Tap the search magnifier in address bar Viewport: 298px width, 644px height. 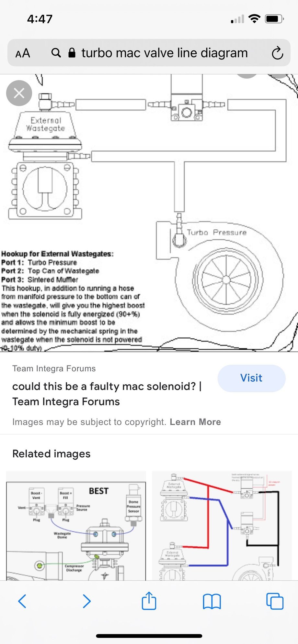pos(56,53)
